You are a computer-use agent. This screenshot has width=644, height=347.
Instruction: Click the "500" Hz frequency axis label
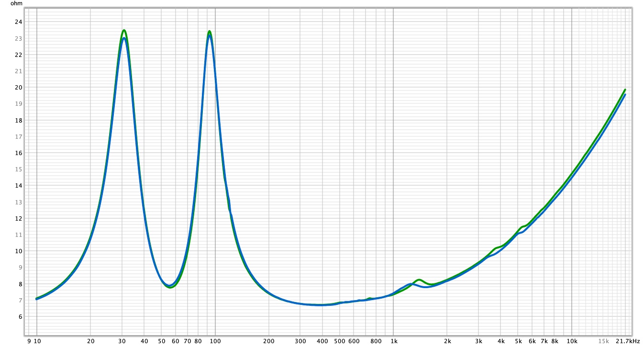tap(340, 341)
